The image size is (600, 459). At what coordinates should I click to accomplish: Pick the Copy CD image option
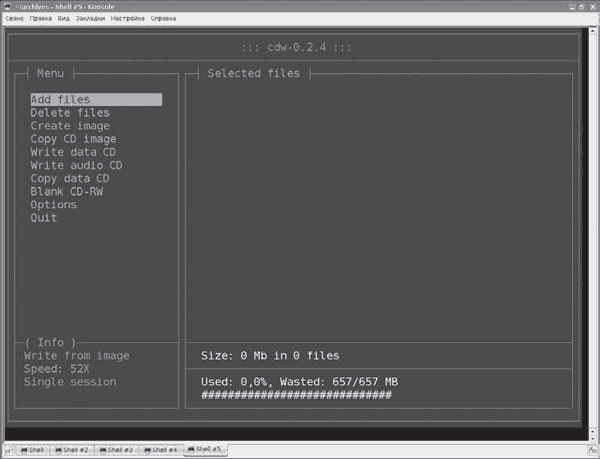click(x=73, y=139)
